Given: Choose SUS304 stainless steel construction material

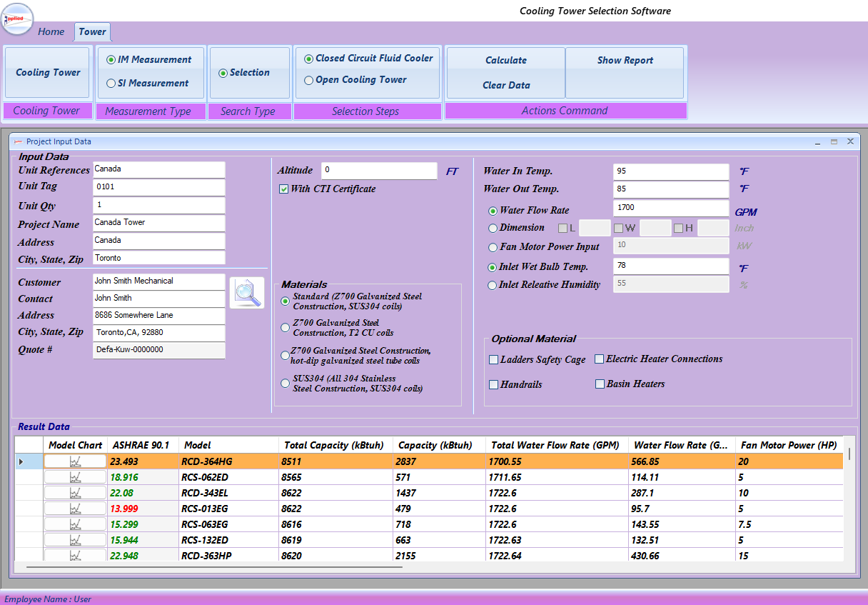Looking at the screenshot, I should [x=285, y=383].
